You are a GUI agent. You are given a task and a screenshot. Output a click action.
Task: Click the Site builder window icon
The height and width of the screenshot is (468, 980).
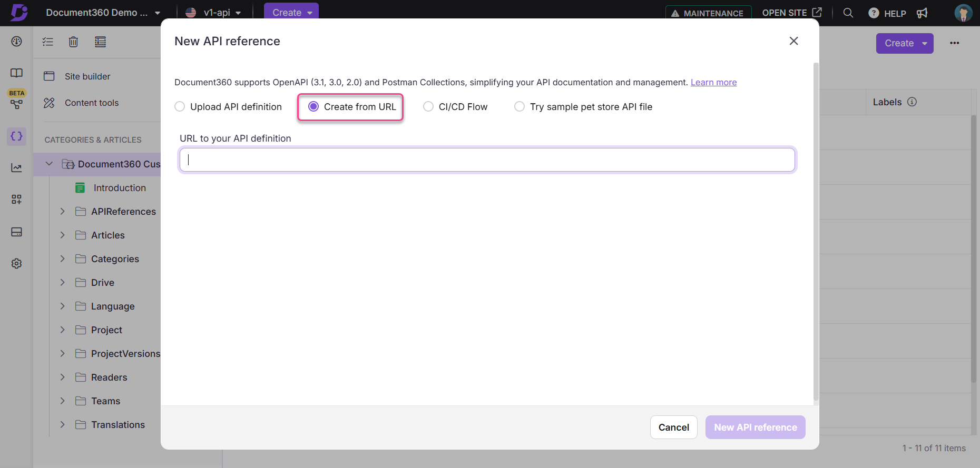(x=49, y=76)
